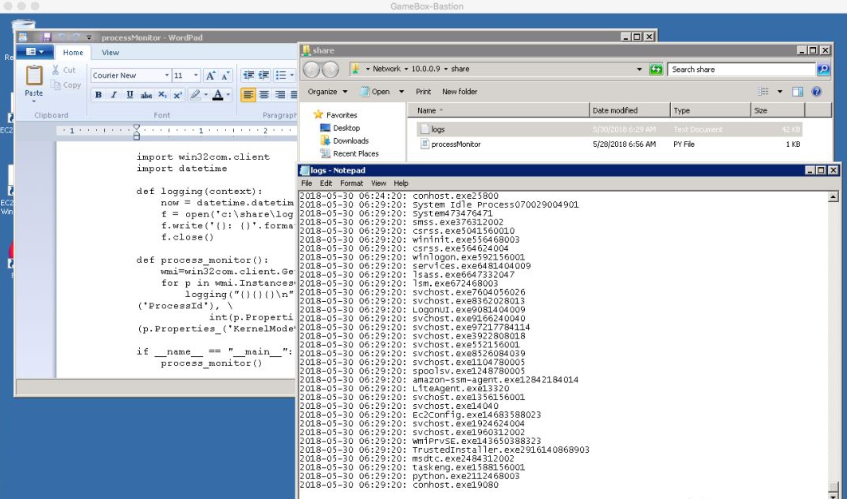This screenshot has width=847, height=499.
Task: Apply subscript formatting in WordPad
Action: coord(163,95)
